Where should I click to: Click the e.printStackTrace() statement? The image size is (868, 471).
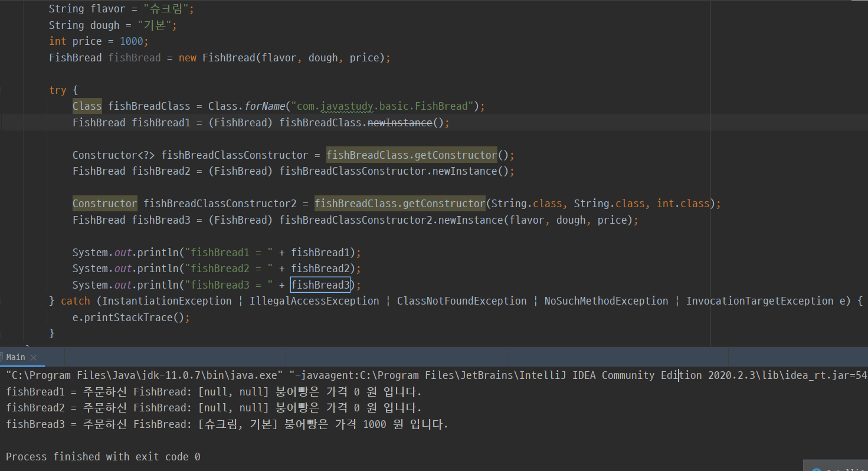pos(131,317)
